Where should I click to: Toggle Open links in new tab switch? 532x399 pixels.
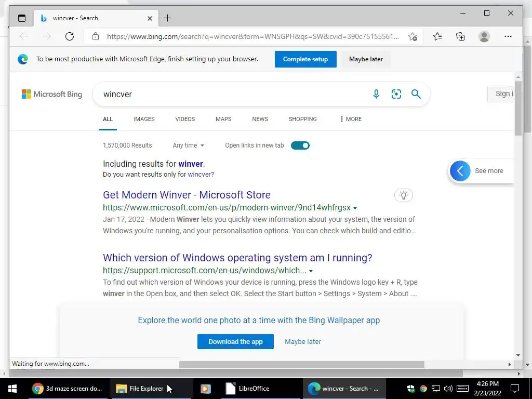[x=300, y=145]
